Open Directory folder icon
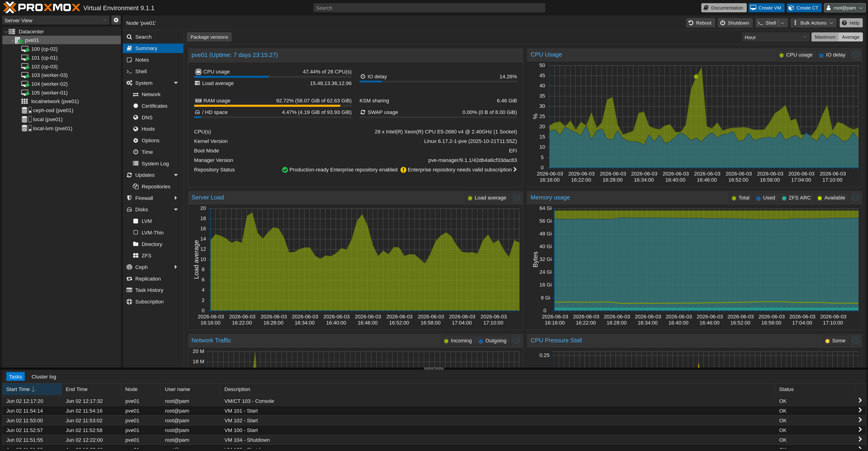Image resolution: width=868 pixels, height=451 pixels. click(136, 244)
